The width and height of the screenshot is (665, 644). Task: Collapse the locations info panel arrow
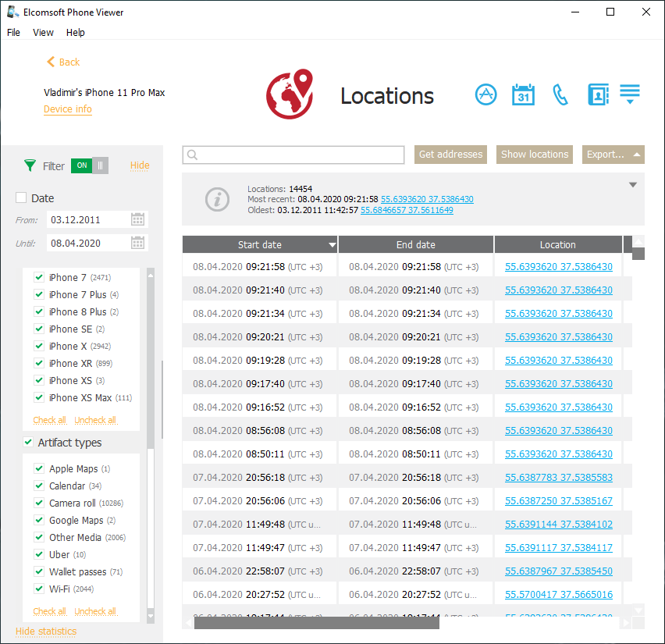point(633,185)
